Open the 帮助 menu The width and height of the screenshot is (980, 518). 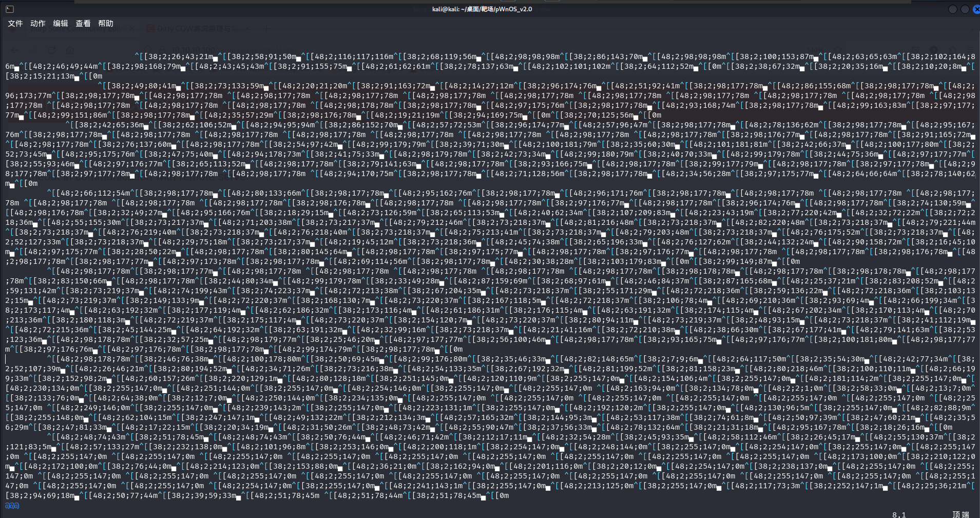(106, 24)
